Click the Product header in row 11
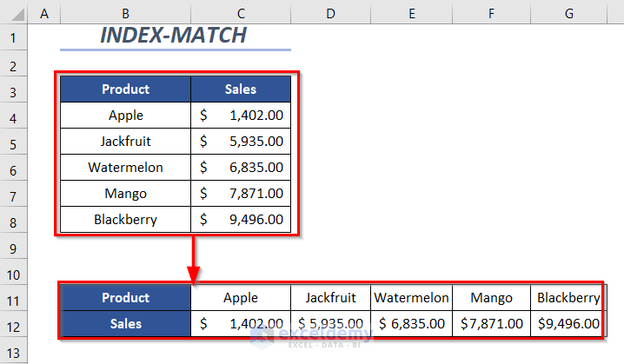The image size is (624, 364). coord(126,297)
